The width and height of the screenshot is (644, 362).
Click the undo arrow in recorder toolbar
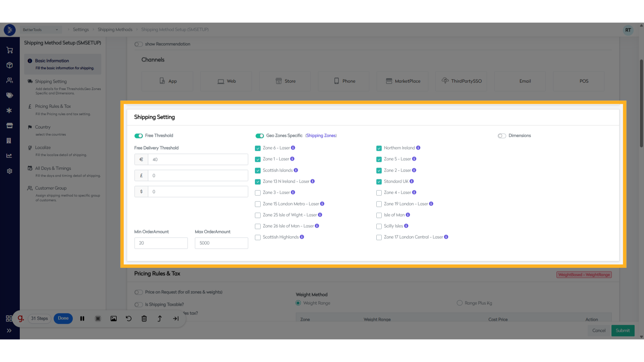(x=129, y=318)
